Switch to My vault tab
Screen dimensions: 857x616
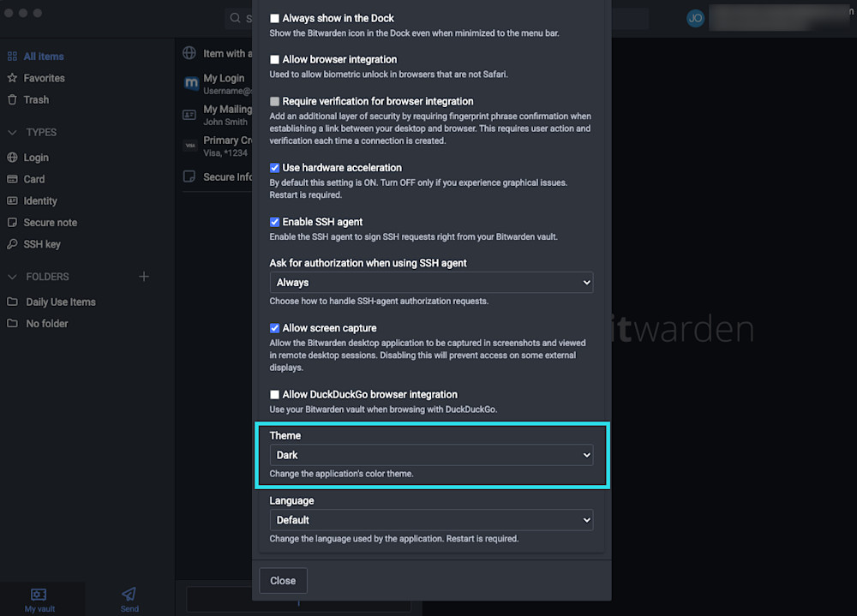coord(39,598)
